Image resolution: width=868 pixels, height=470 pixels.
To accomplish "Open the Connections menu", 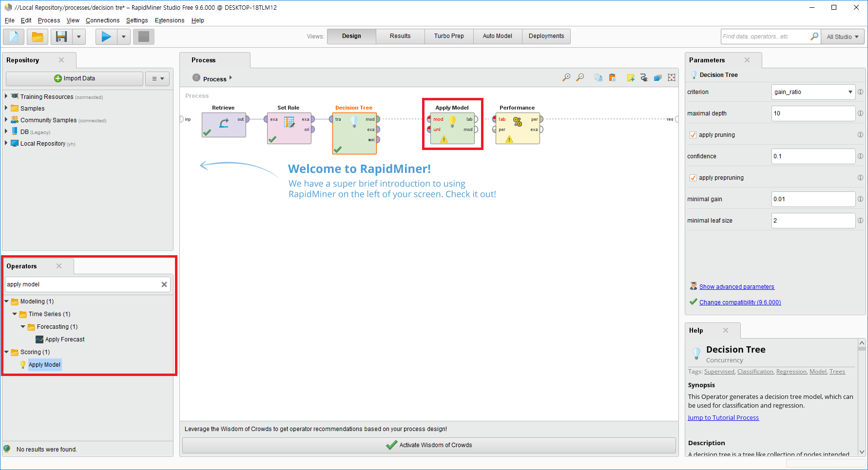I will click(102, 20).
